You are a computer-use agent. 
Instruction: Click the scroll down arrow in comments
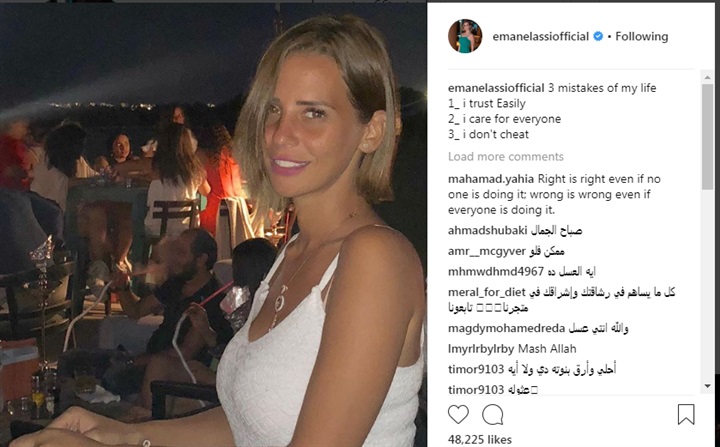tap(707, 386)
